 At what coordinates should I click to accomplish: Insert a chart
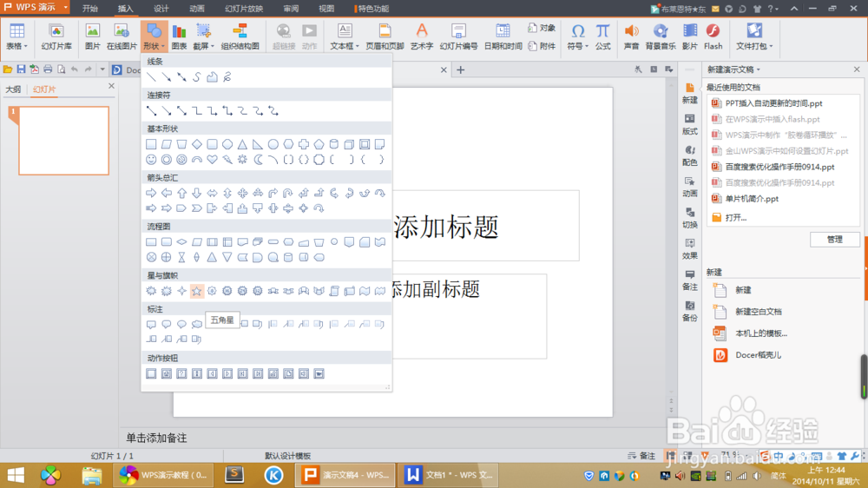coord(179,36)
